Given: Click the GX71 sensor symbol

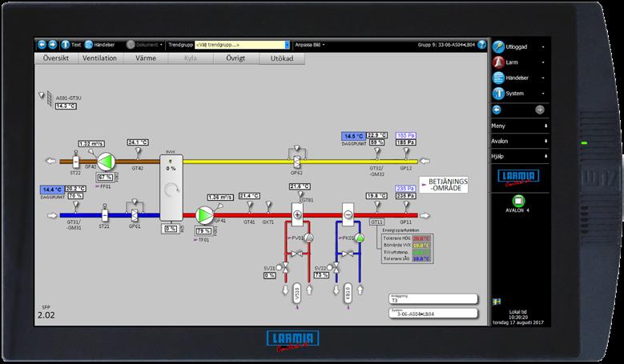Looking at the screenshot, I should [268, 206].
